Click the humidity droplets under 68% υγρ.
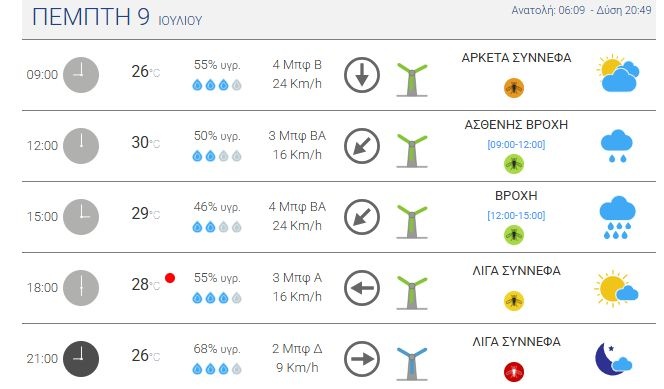The image size is (664, 389). pyautogui.click(x=217, y=369)
